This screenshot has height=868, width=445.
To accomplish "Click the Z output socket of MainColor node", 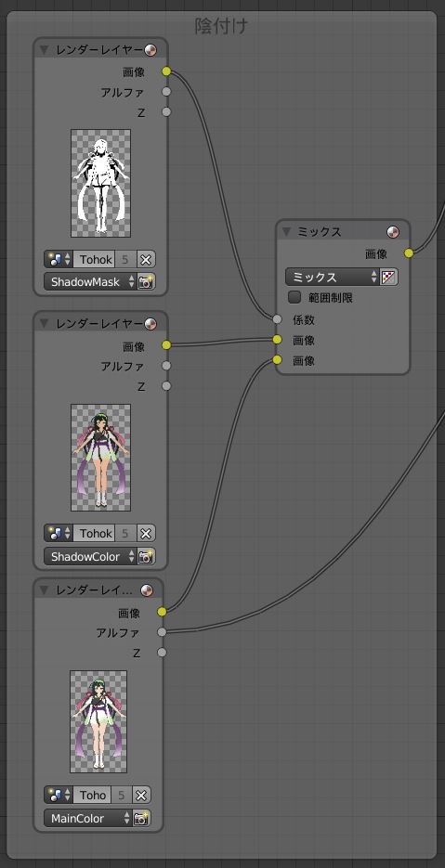I will coord(162,652).
